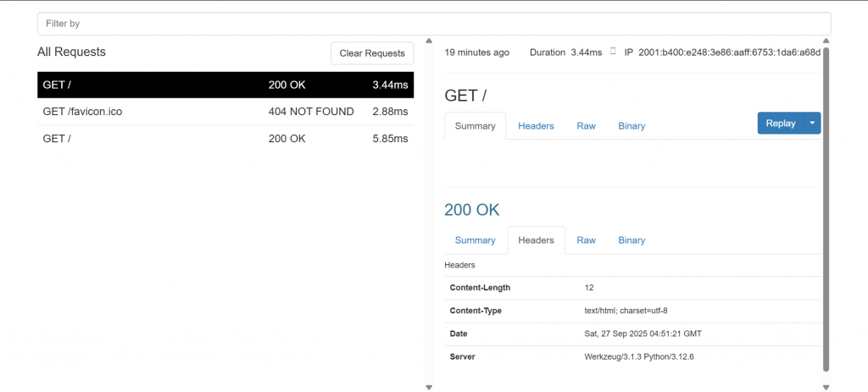Click the right details pane vertical scrollbar

[826, 209]
